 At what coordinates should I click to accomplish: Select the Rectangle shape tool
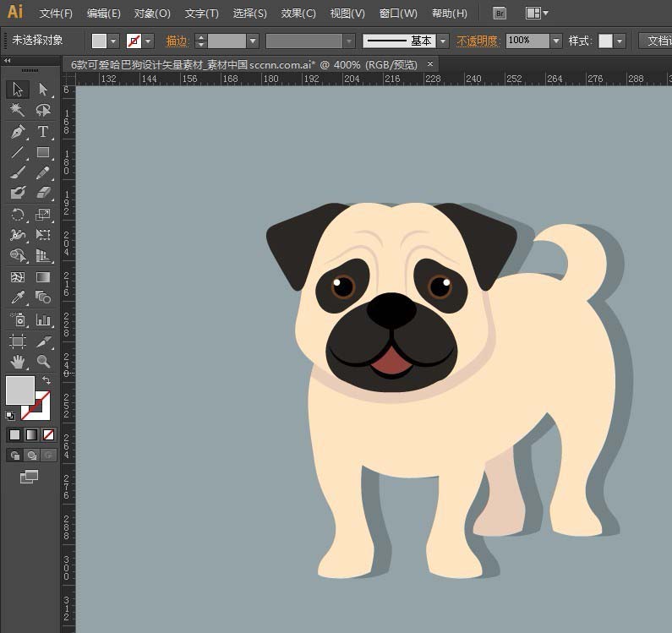pos(43,153)
